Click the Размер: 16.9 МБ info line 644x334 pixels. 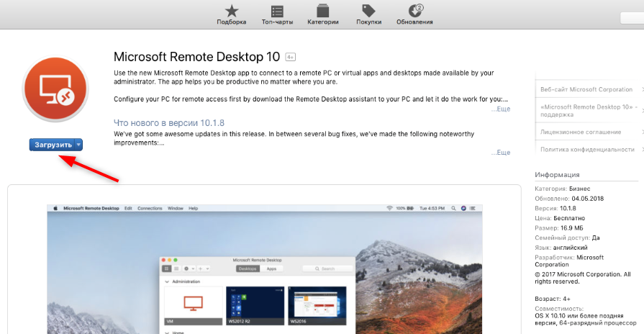[x=559, y=228]
